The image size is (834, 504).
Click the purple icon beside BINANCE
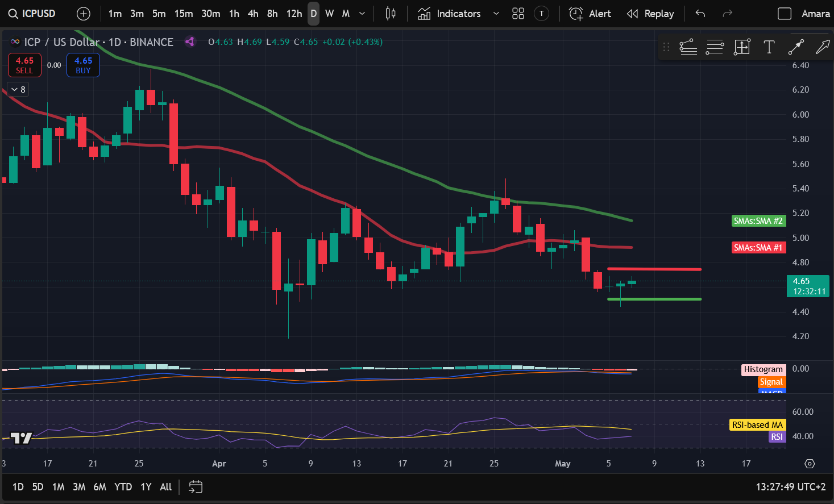190,41
